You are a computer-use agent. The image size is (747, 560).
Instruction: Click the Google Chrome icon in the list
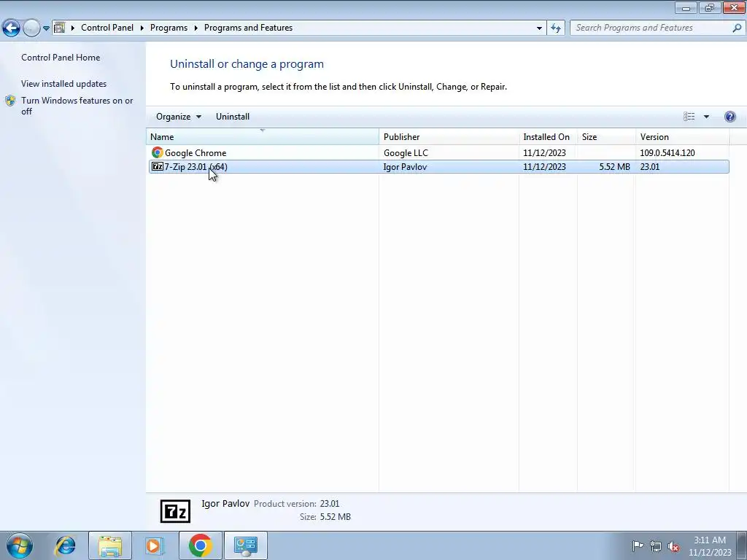(158, 152)
